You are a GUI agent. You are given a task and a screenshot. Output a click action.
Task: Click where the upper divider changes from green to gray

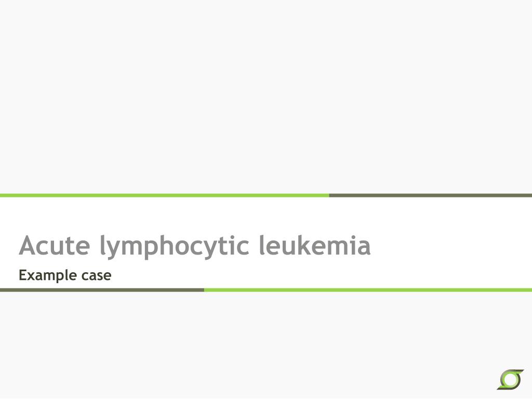[329, 195]
